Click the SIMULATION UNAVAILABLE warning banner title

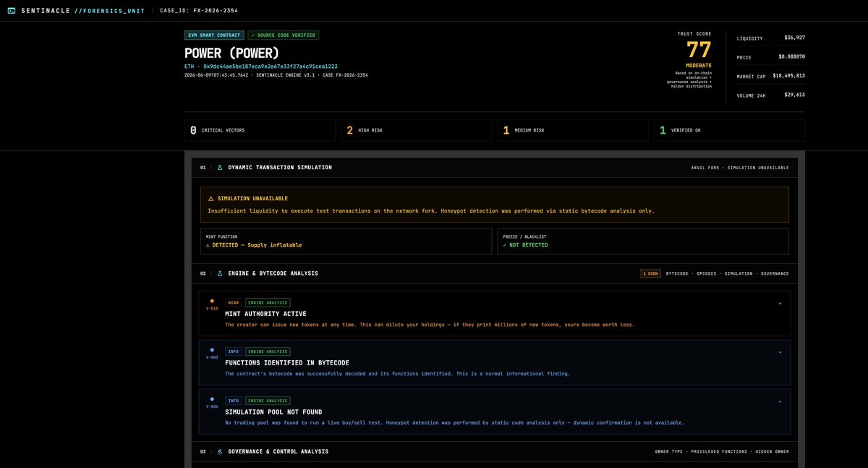tap(252, 198)
